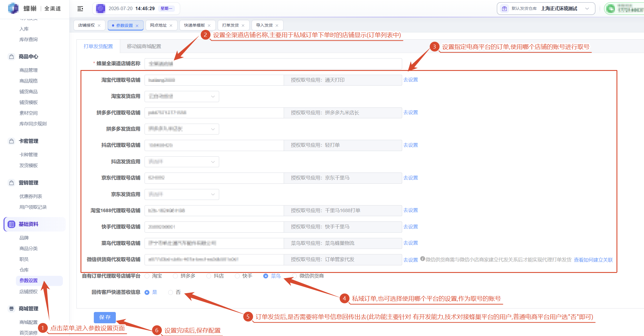Click the 商城管理 store icon
This screenshot has width=644, height=336.
pos(12,309)
